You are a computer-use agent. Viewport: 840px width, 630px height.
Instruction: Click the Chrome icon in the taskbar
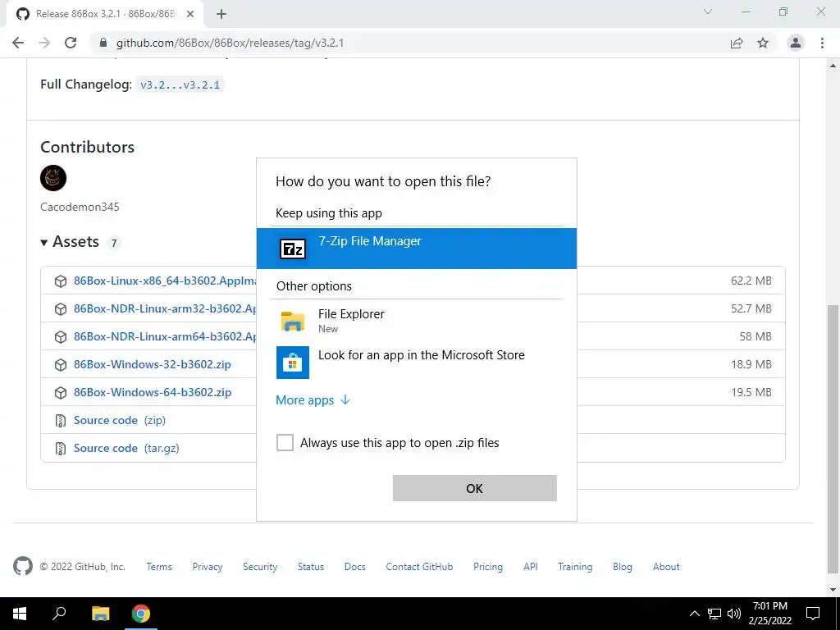pos(141,614)
